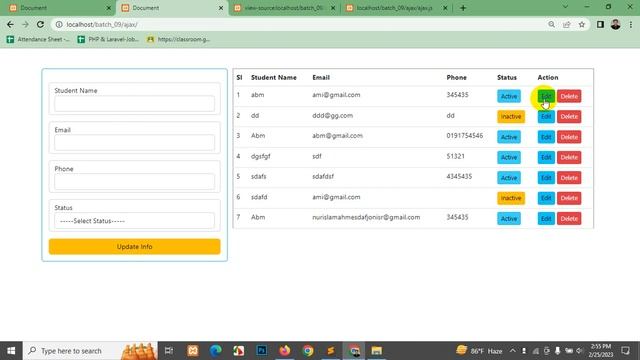Screen dimensions: 640x360
Task: Edit row 3 with abm@gmail.com
Action: point(546,137)
